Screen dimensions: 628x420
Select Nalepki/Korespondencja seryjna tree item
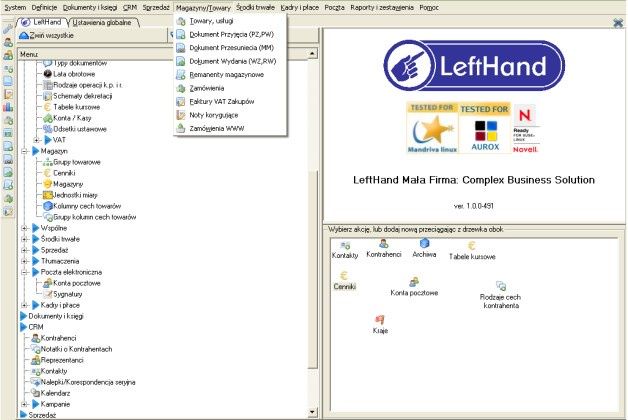[x=88, y=382]
